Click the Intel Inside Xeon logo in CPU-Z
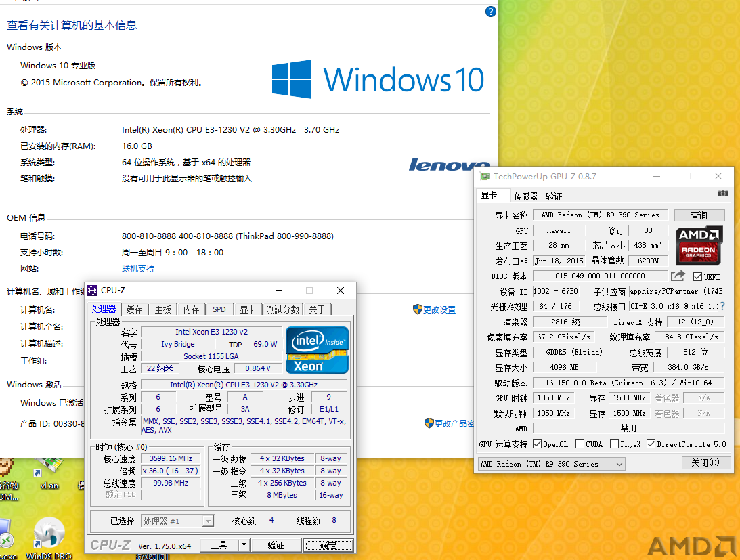Screen dimensions: 740x560 pyautogui.click(x=317, y=350)
